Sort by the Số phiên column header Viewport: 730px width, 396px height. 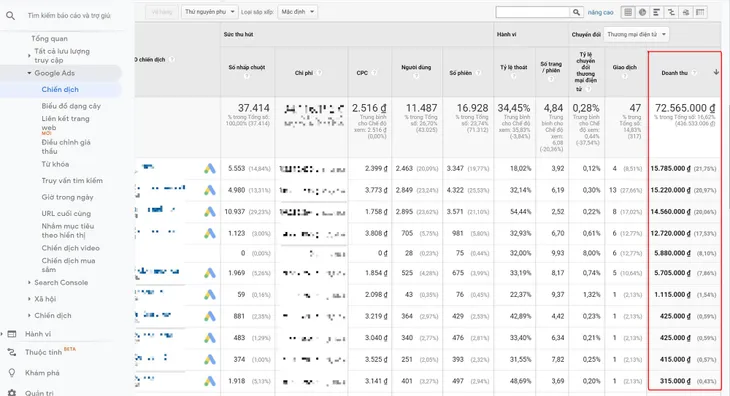(460, 73)
